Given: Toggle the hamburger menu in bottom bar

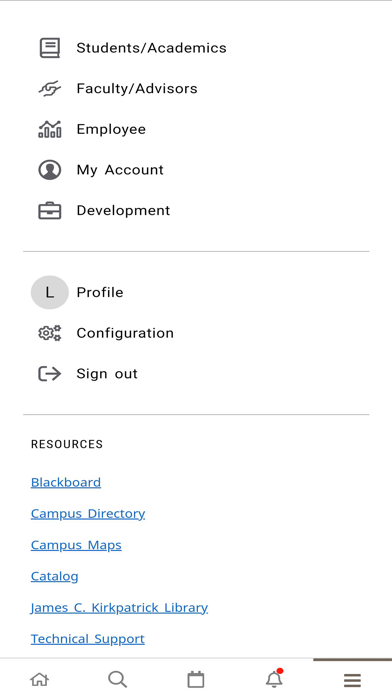Looking at the screenshot, I should pyautogui.click(x=352, y=680).
